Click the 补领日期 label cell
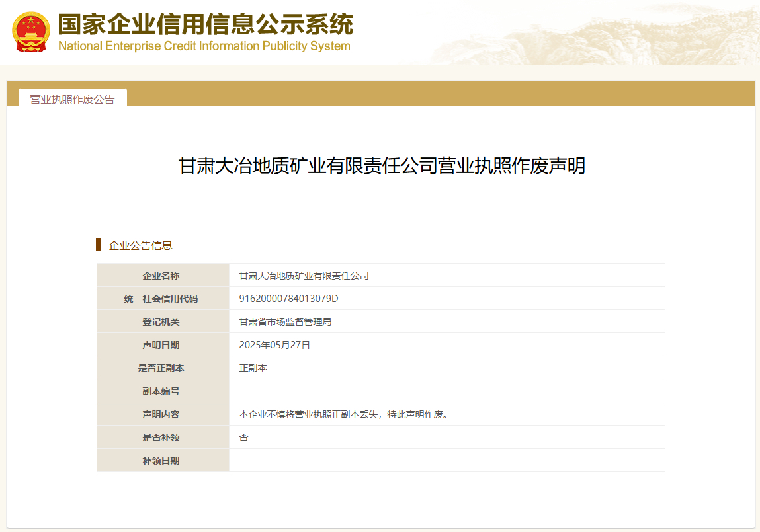The height and width of the screenshot is (532, 760). click(x=163, y=461)
